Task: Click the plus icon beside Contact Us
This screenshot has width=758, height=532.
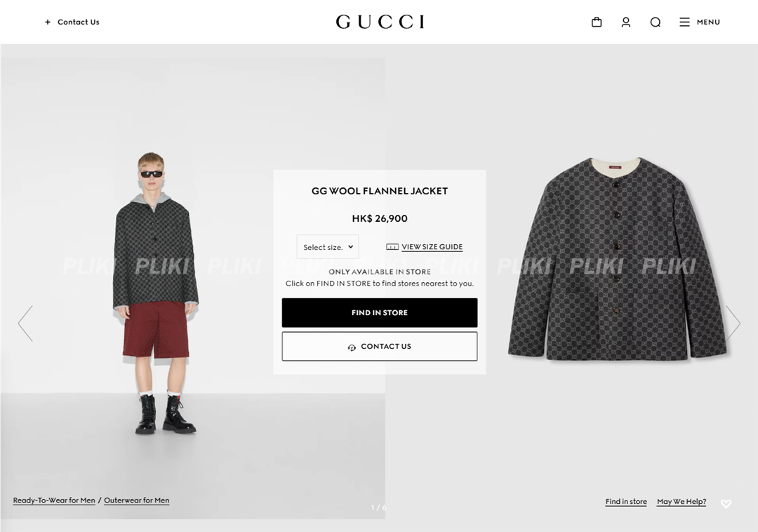Action: 48,22
